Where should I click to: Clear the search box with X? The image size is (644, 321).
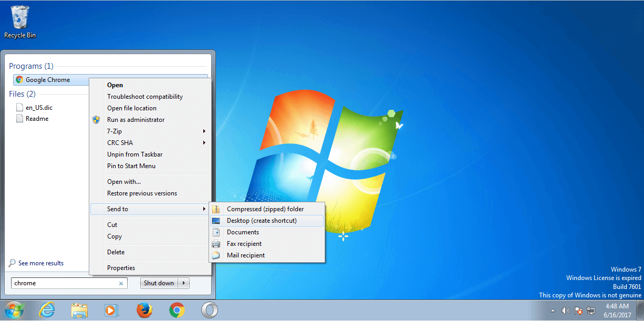[121, 284]
